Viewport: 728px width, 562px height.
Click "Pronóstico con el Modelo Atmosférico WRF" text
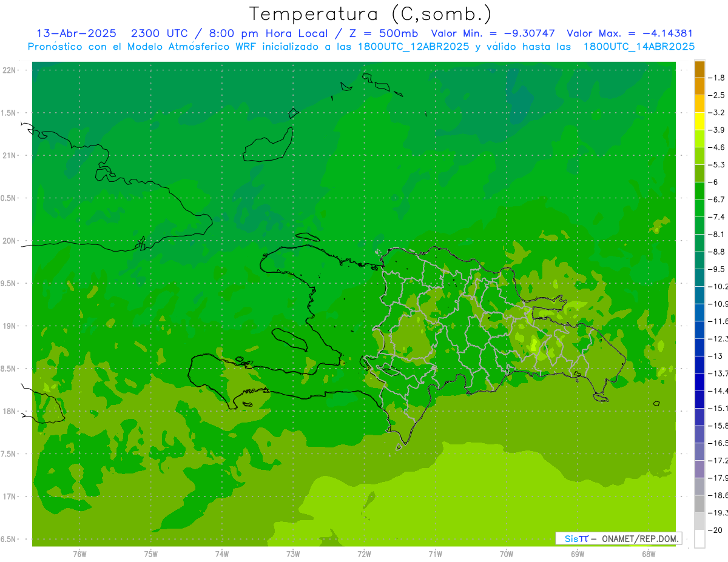(x=142, y=47)
